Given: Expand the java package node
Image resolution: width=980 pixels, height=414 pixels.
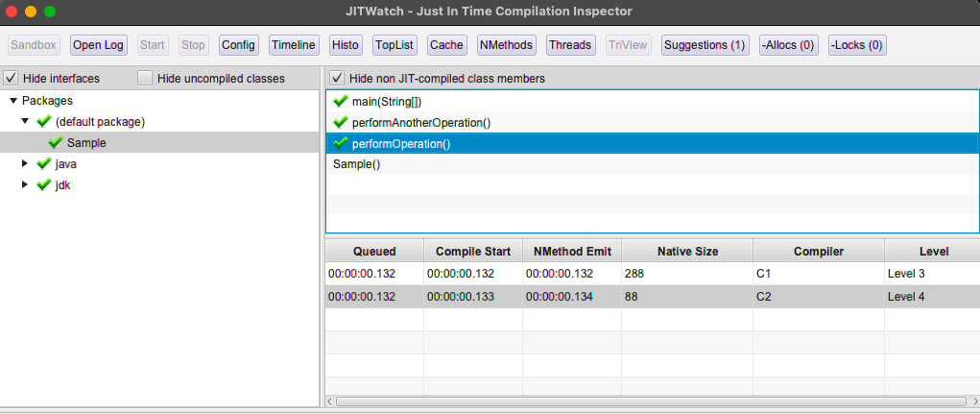Looking at the screenshot, I should (26, 164).
